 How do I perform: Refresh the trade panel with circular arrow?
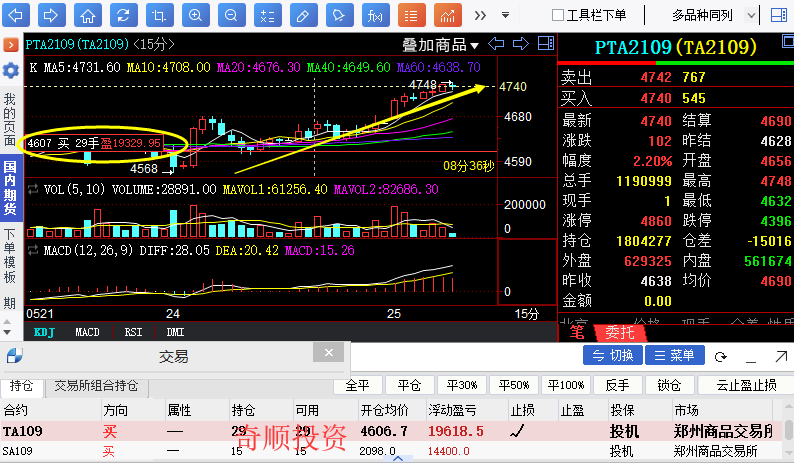pos(721,357)
